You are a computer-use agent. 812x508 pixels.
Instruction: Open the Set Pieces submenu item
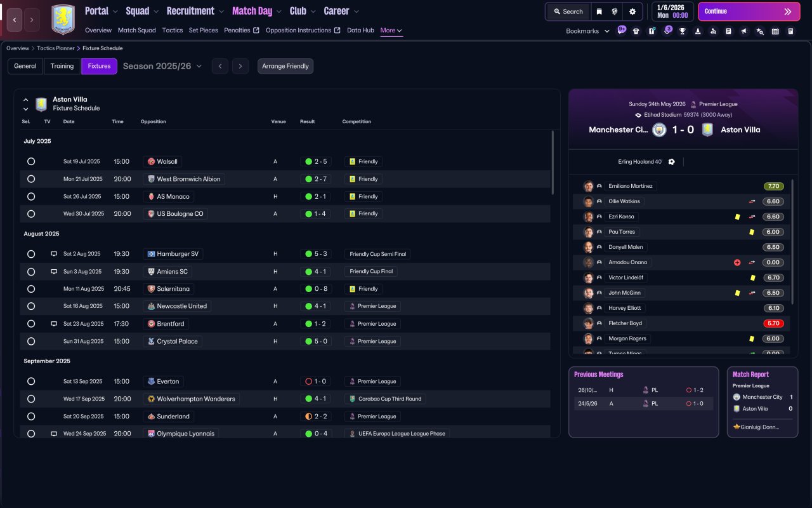[204, 30]
